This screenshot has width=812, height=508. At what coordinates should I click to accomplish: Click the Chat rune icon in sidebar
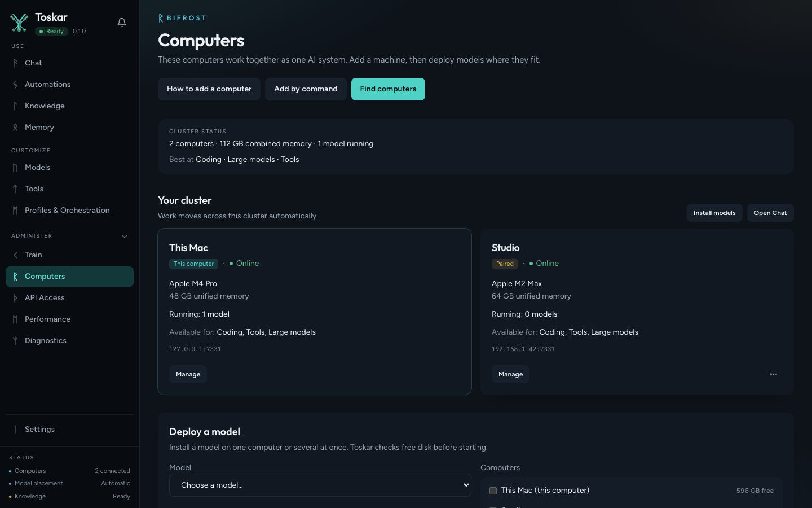coord(15,63)
